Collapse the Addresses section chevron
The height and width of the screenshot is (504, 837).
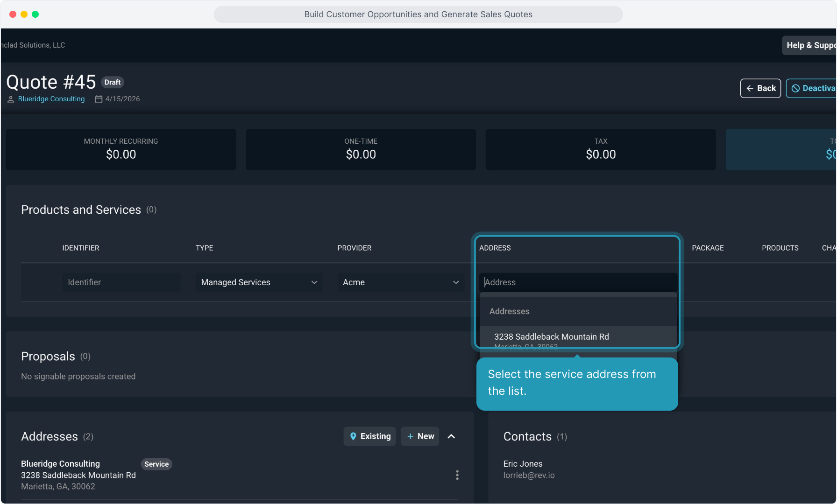(451, 436)
